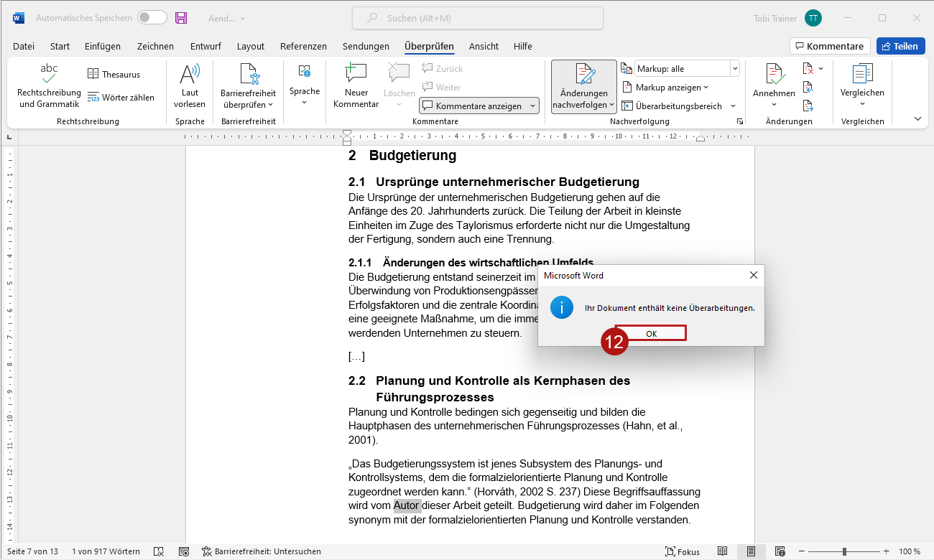Image resolution: width=934 pixels, height=560 pixels.
Task: Toggle Kommentare anzeigen button
Action: click(x=478, y=106)
